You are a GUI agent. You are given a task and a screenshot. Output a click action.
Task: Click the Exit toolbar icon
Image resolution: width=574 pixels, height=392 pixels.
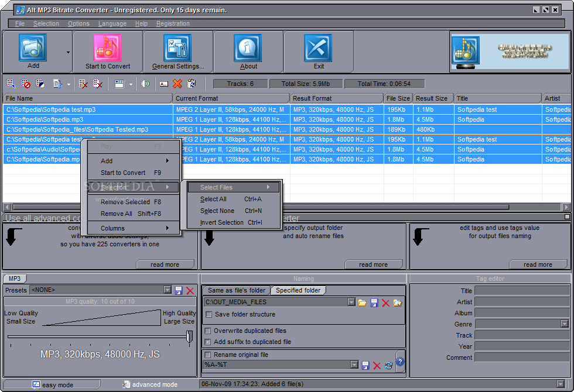pos(318,48)
